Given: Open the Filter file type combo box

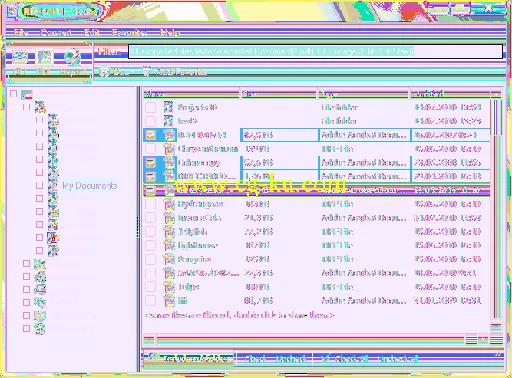Looking at the screenshot, I should [315, 52].
